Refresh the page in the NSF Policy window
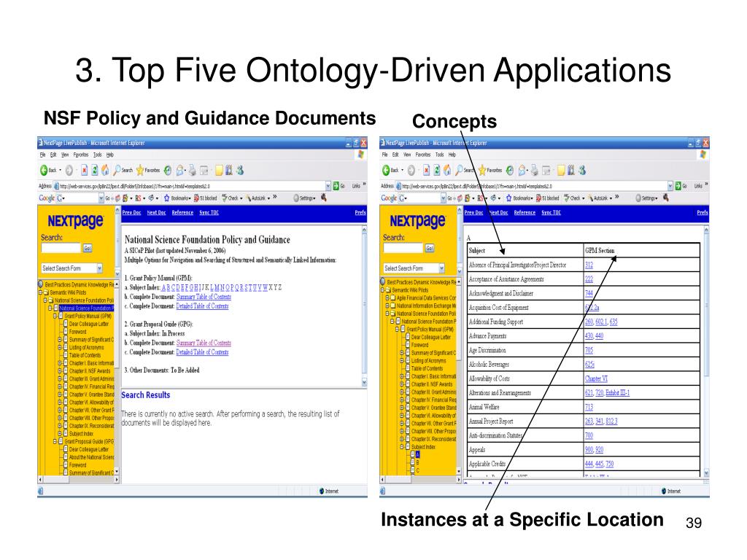This screenshot has width=747, height=560. point(95,170)
